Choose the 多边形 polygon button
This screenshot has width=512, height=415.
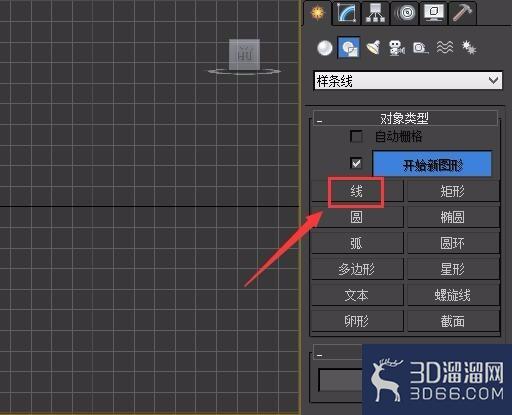(x=357, y=269)
